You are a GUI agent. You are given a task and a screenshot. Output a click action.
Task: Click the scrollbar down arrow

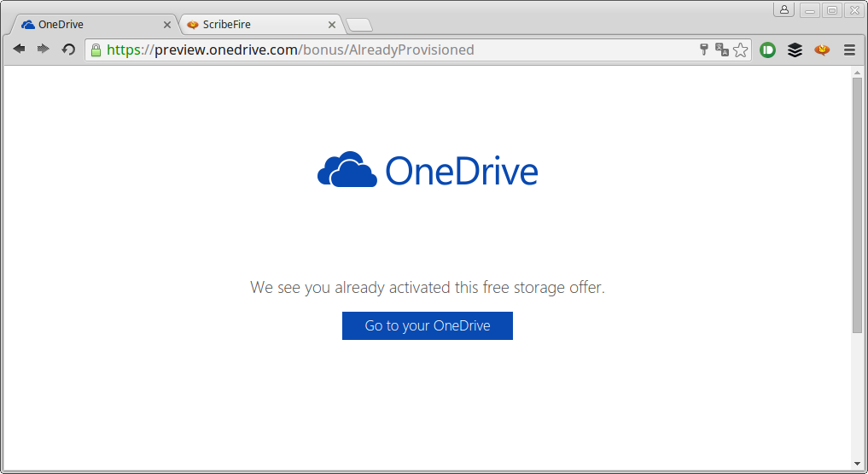point(857,464)
